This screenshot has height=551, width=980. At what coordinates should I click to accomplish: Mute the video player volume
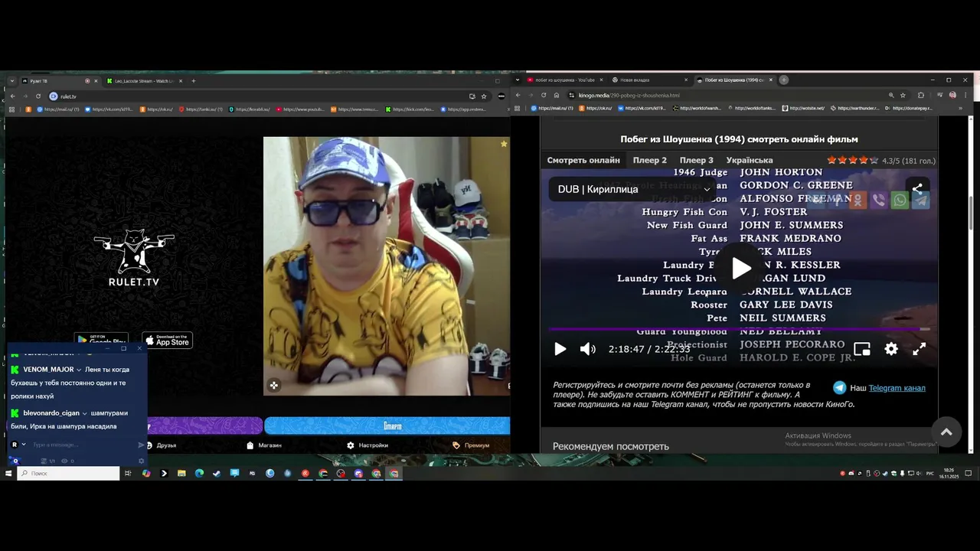point(587,349)
